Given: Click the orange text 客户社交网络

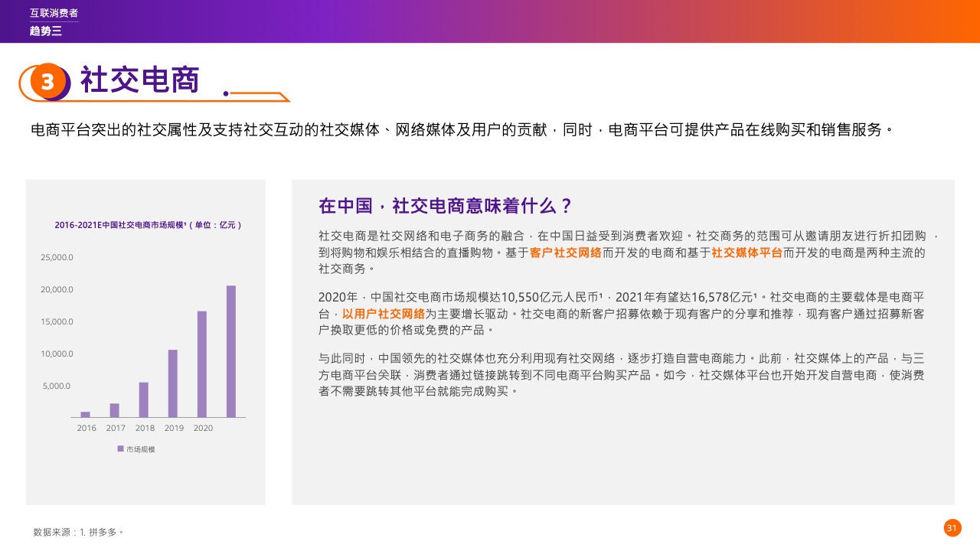Looking at the screenshot, I should point(566,253).
